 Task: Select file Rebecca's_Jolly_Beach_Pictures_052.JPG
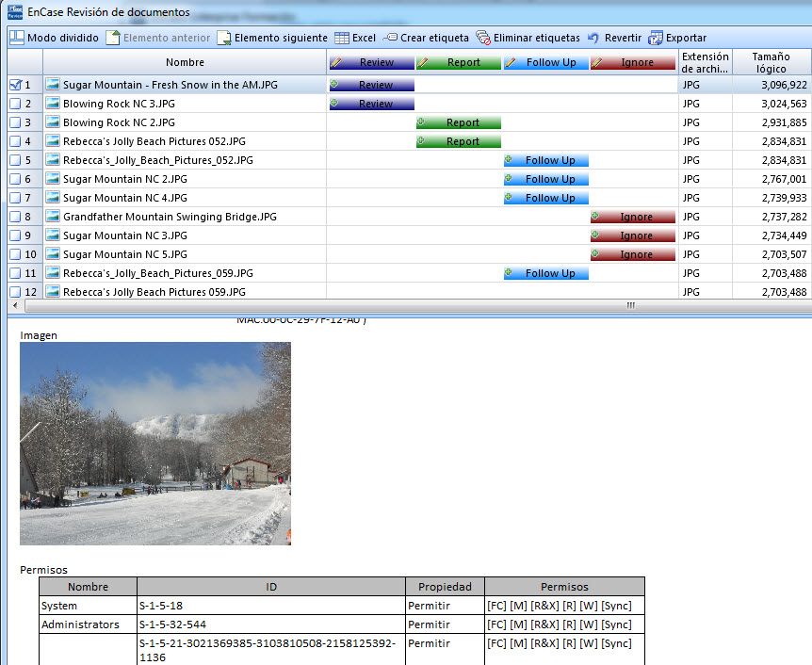158,160
